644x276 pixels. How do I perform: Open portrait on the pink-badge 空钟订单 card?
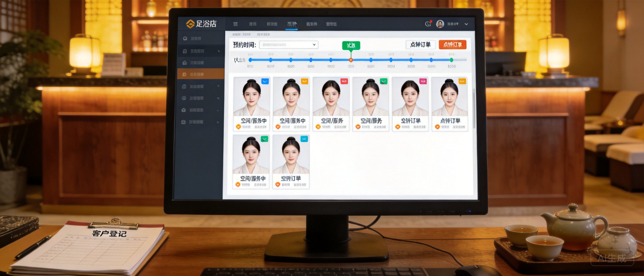coord(410,97)
